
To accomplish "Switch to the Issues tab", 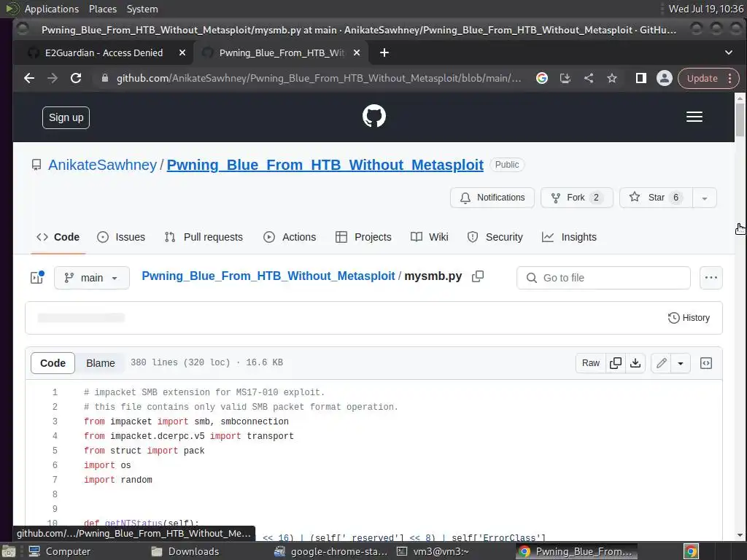I will [121, 237].
